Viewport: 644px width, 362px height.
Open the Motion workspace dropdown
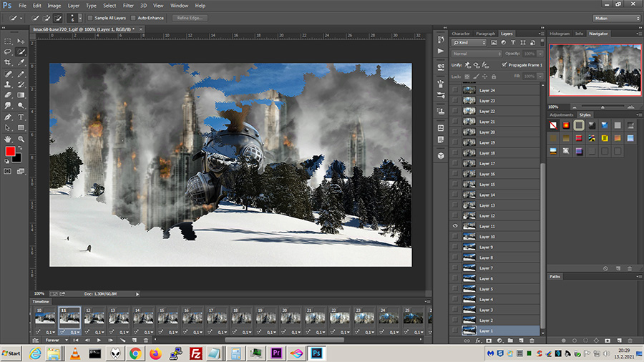point(617,18)
